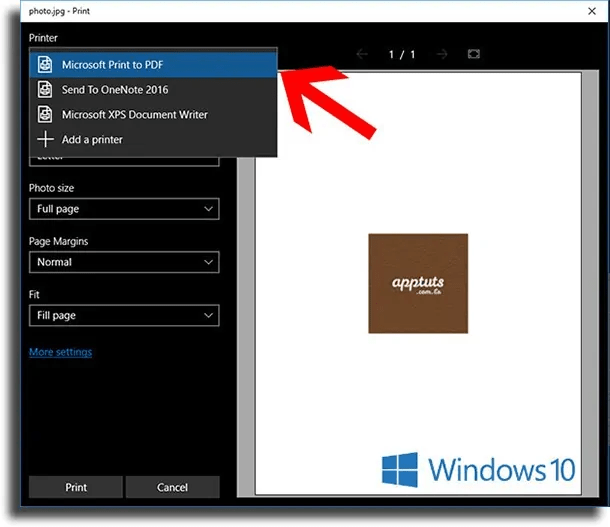
Task: Select Add a printer entry
Action: click(x=153, y=140)
